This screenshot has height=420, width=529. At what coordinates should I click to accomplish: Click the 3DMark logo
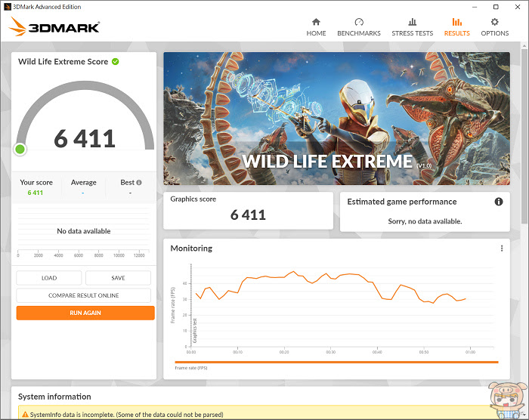[54, 26]
